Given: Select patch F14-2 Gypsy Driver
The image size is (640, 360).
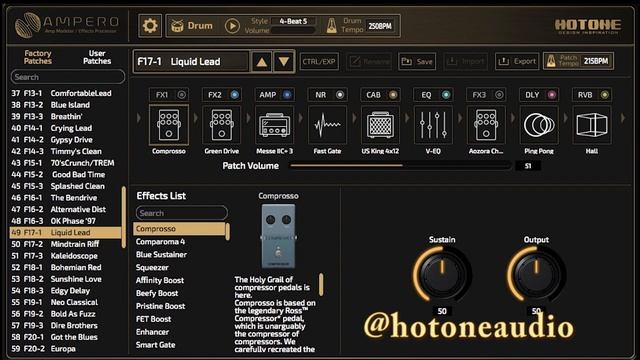Looking at the screenshot, I should [x=65, y=140].
